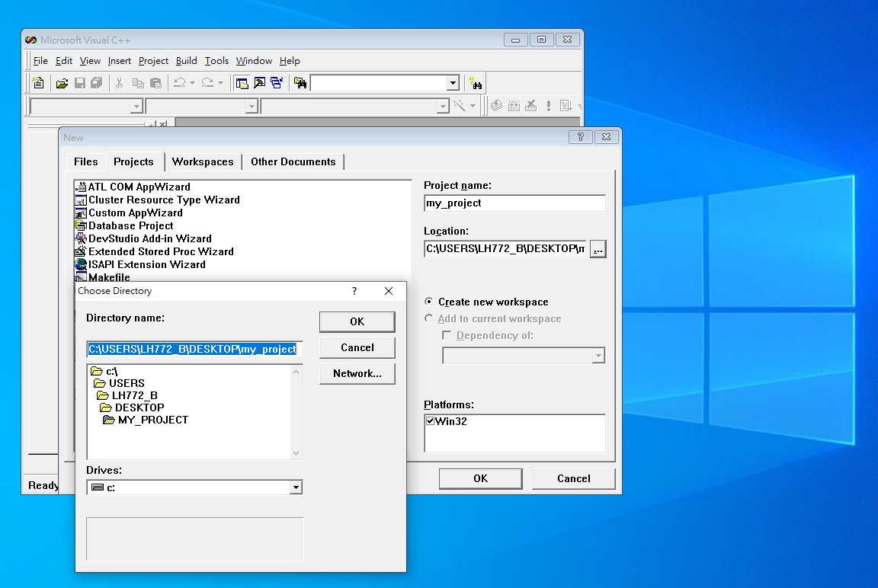Click OK in Choose Directory dialog

[x=357, y=321]
